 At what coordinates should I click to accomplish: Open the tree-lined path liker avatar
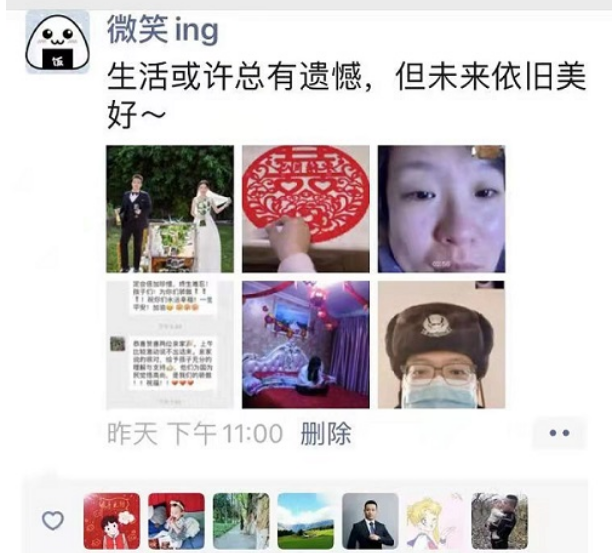pyautogui.click(x=241, y=521)
